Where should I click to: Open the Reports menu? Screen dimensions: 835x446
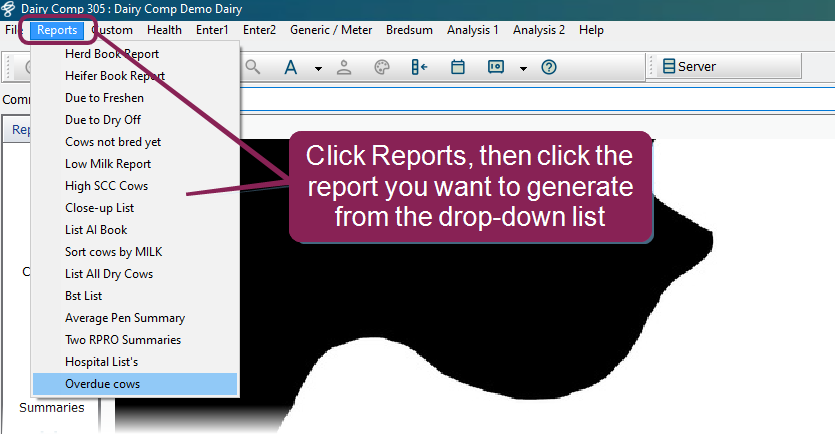point(57,30)
